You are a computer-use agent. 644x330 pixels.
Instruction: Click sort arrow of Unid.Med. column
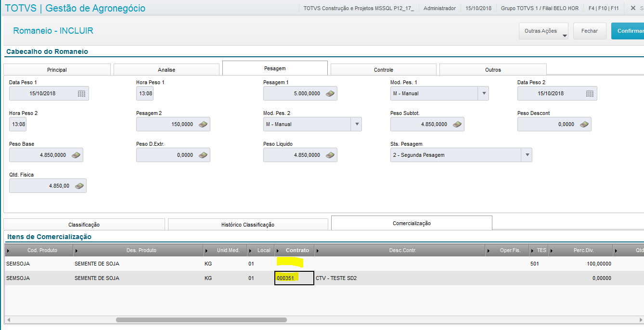(x=207, y=251)
